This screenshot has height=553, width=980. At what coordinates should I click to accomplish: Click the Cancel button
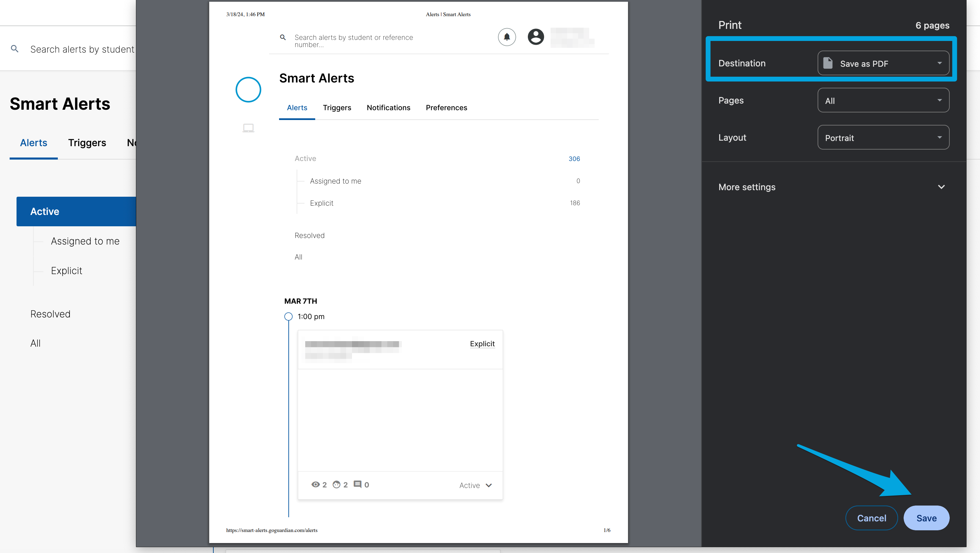point(872,518)
